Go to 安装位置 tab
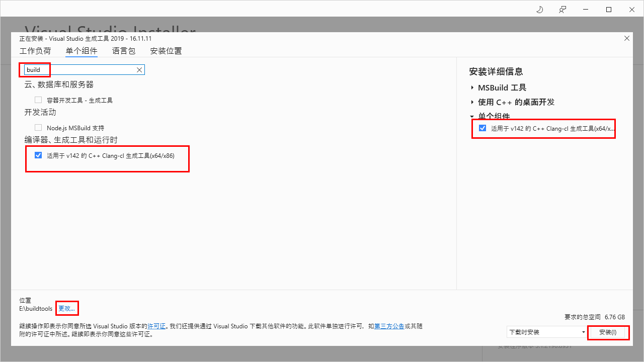Screen dimensions: 644x362 [x=166, y=51]
